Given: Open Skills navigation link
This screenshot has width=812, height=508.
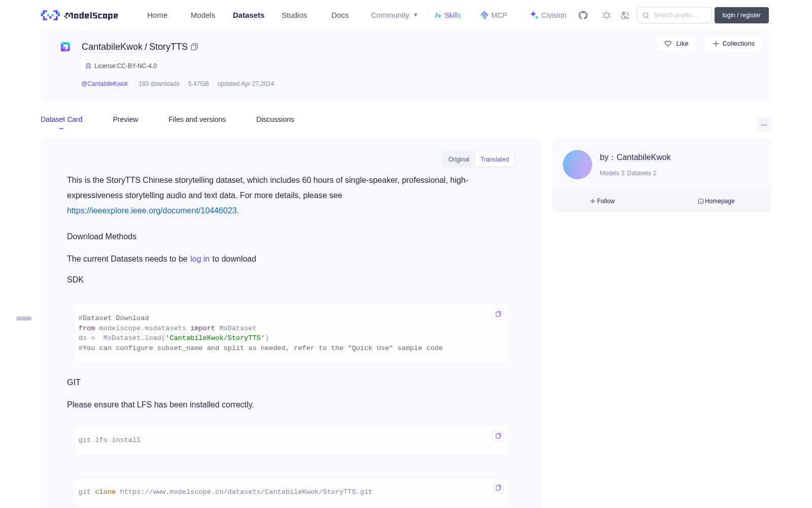Looking at the screenshot, I should [x=448, y=15].
